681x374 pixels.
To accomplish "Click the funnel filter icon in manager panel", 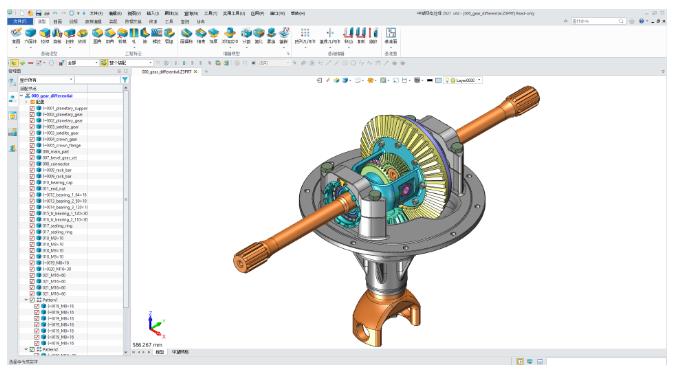I will 125,80.
